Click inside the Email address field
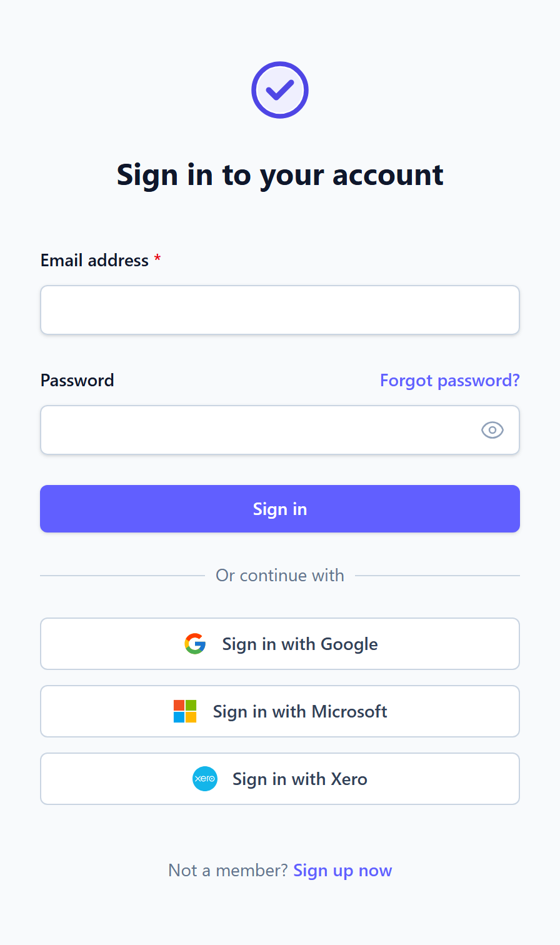Screen dimensions: 560x945 (280, 309)
